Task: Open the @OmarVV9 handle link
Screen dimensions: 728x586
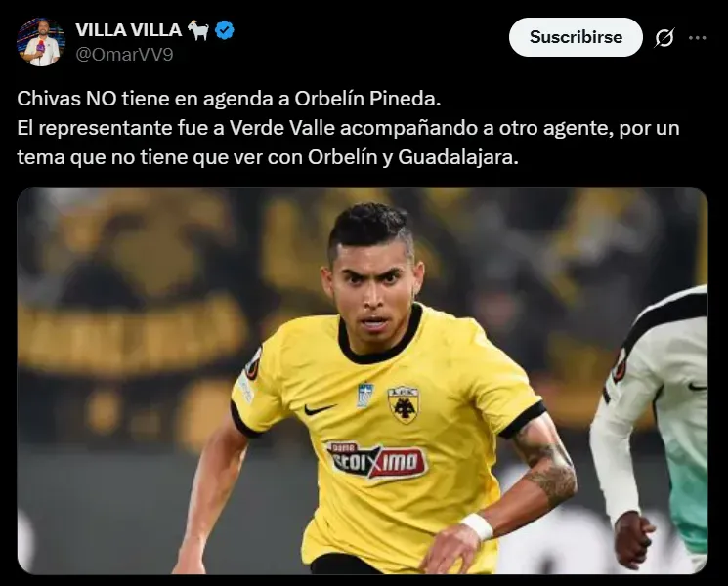Action: click(x=124, y=55)
